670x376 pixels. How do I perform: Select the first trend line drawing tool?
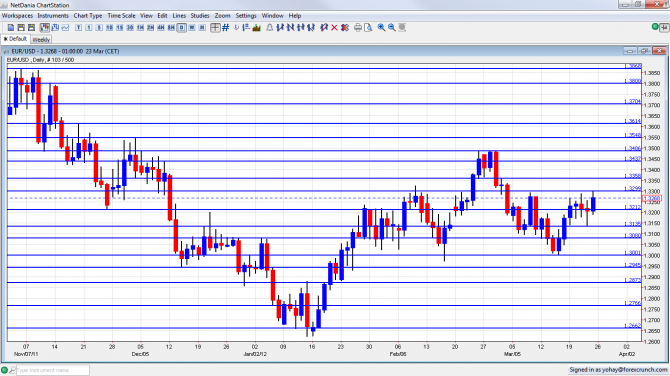tap(280, 27)
